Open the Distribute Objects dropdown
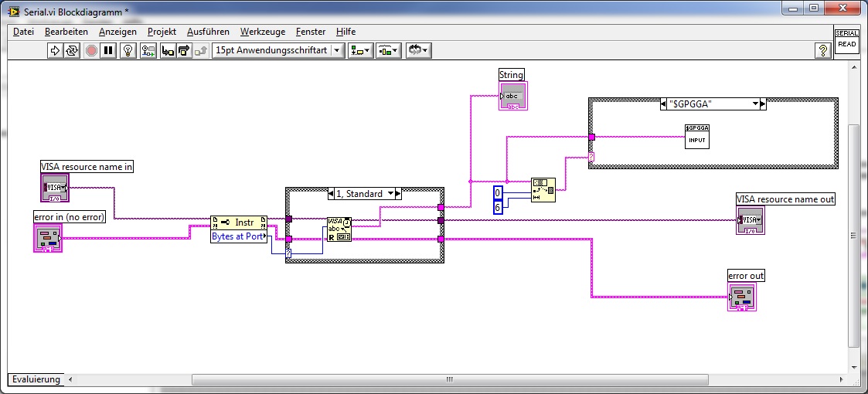The width and height of the screenshot is (868, 394). click(x=388, y=50)
